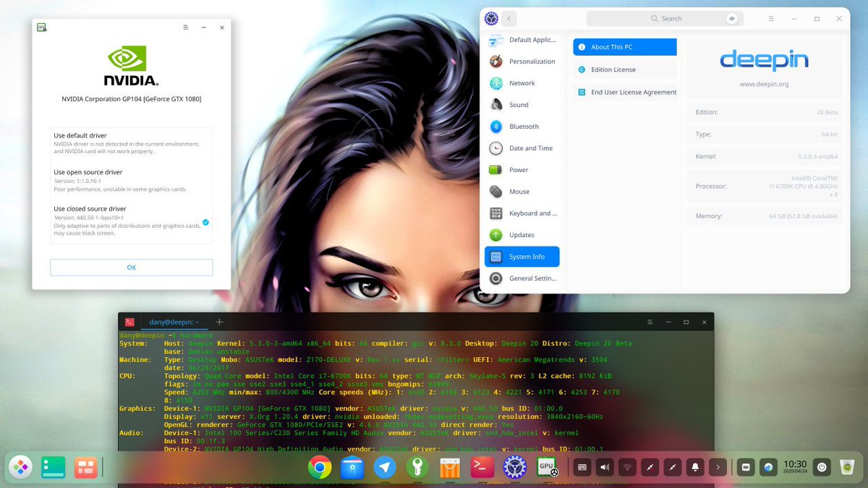Open Mouse settings in the sidebar

tap(522, 192)
